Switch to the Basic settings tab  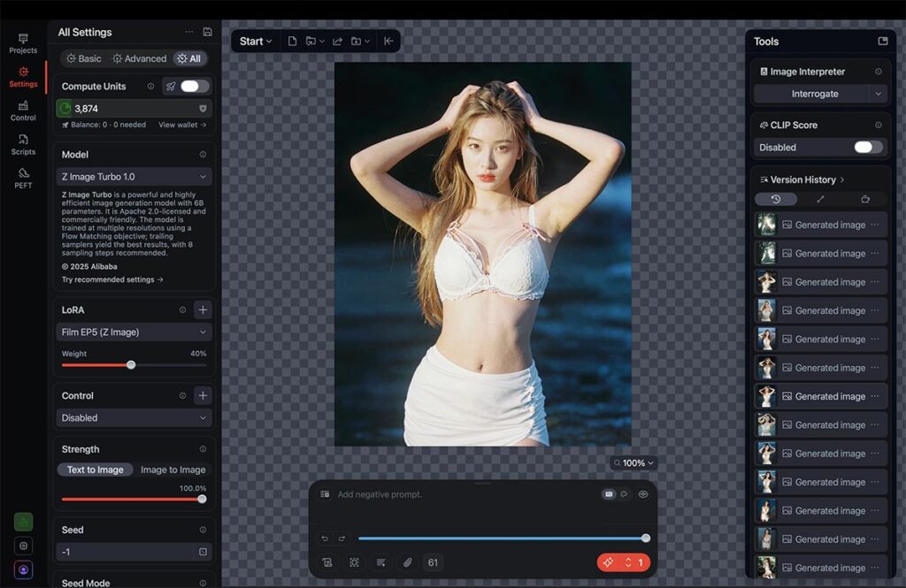[84, 58]
